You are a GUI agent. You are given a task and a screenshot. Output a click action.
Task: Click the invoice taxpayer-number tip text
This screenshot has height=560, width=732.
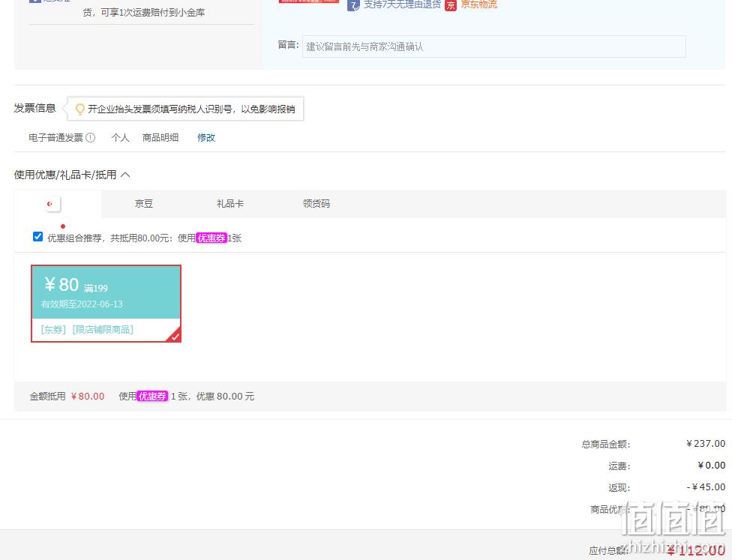pos(191,109)
